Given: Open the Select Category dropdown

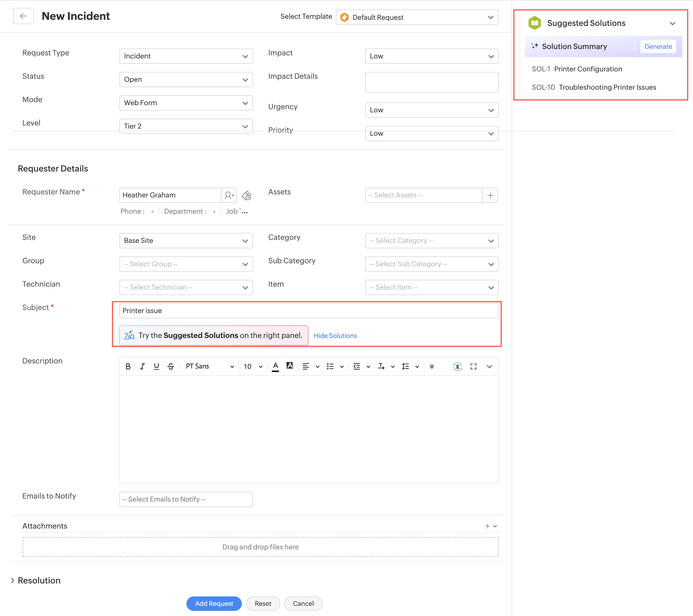Looking at the screenshot, I should click(432, 240).
